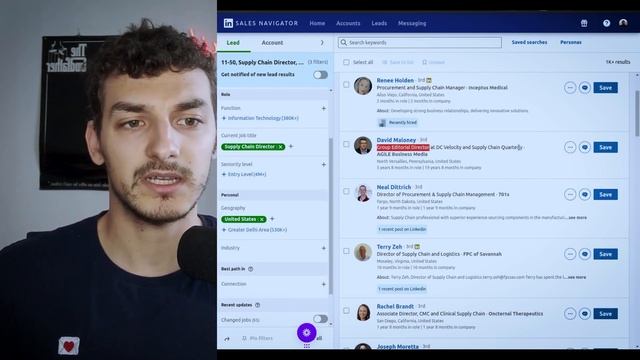
Task: Save lead Renee Holden
Action: tap(605, 88)
